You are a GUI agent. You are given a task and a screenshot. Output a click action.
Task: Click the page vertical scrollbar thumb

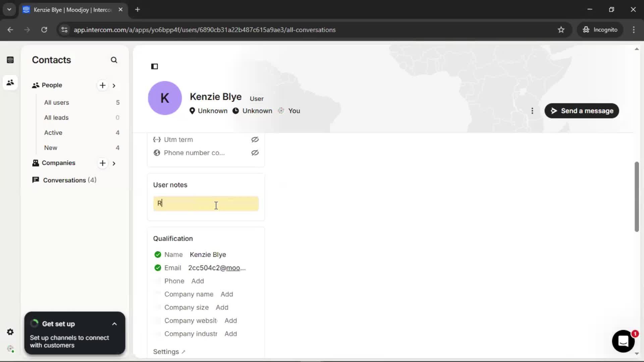[x=637, y=197]
